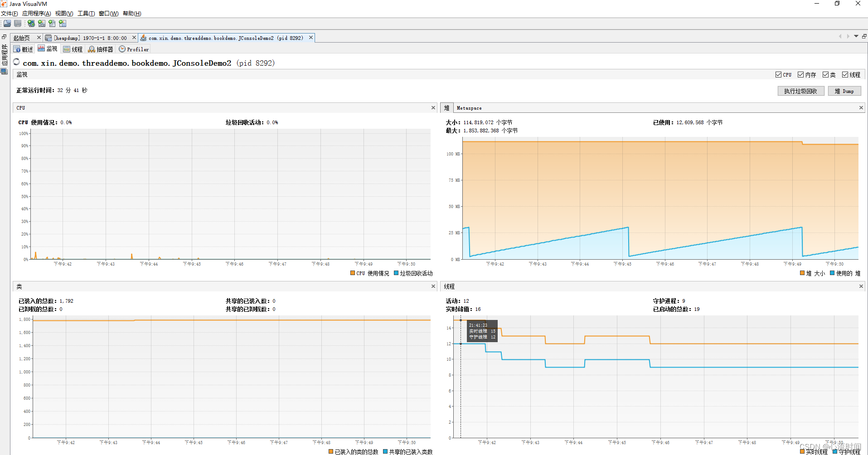
Task: Click the Java cup icon on JConsoleDemo2 tab
Action: [x=143, y=38]
